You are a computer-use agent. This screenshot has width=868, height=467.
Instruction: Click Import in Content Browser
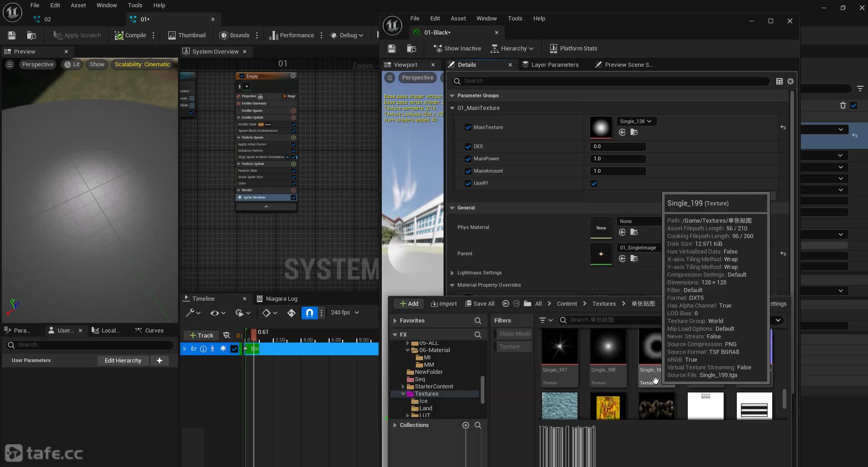point(444,304)
